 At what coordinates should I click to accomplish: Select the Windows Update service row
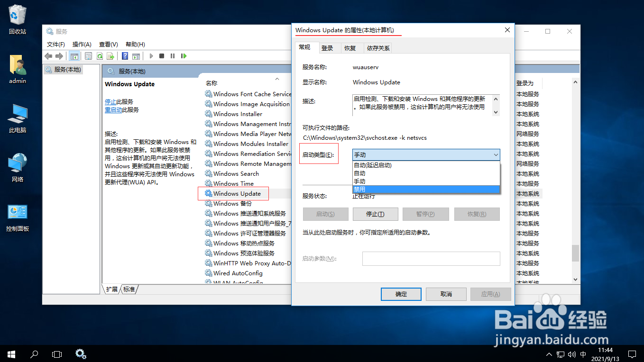237,193
